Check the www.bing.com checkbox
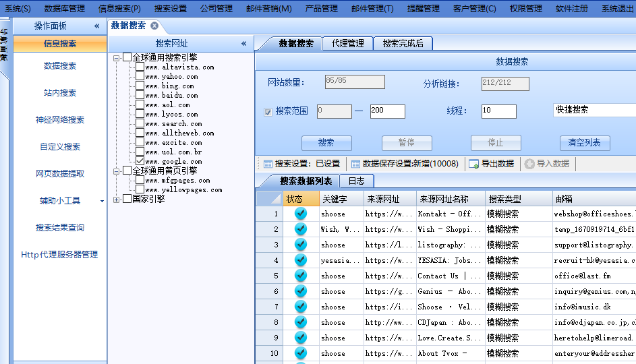This screenshot has height=364, width=636. coord(140,85)
